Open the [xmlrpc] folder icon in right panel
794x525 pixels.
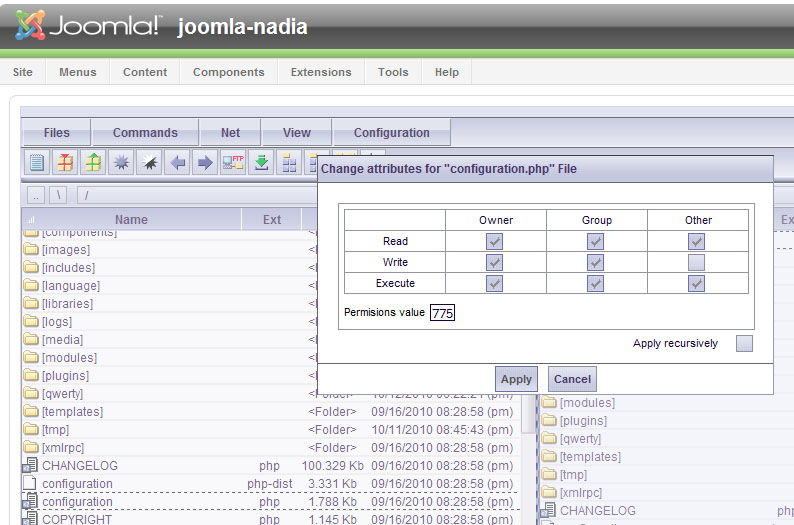tap(549, 492)
